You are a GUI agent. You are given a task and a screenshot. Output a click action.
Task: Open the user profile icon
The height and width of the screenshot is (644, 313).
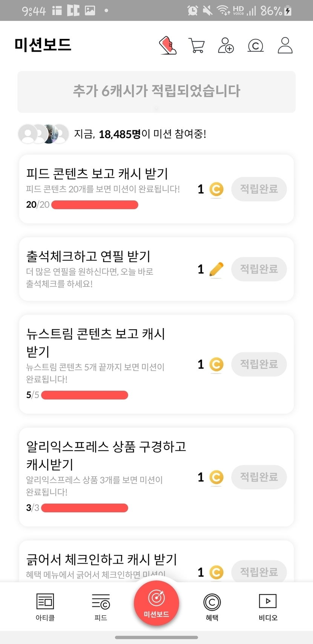point(285,46)
